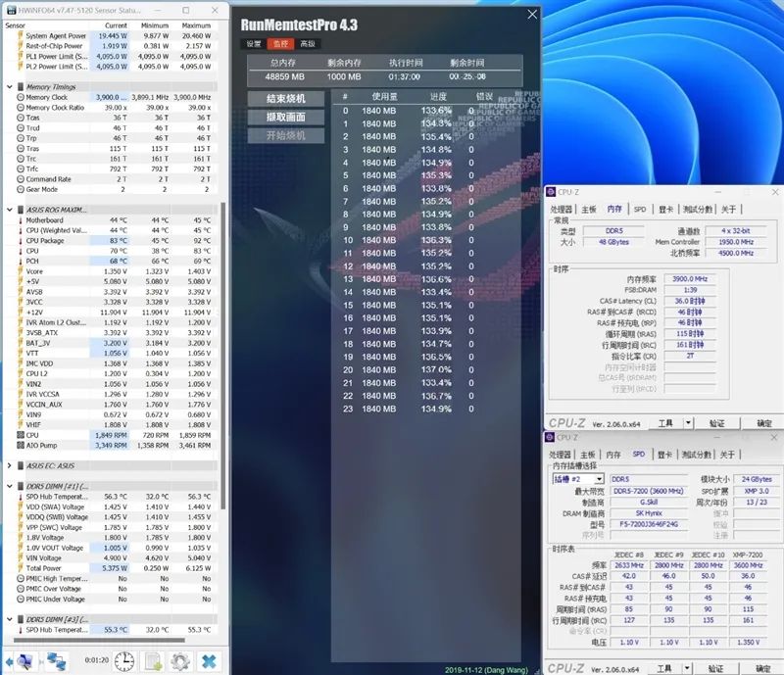Click the 3900.0 MHz memory frequency field
The width and height of the screenshot is (784, 675).
690,279
